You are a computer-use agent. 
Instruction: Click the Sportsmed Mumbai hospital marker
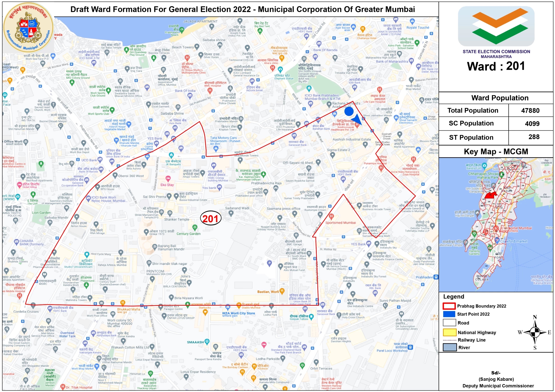coord(331,216)
